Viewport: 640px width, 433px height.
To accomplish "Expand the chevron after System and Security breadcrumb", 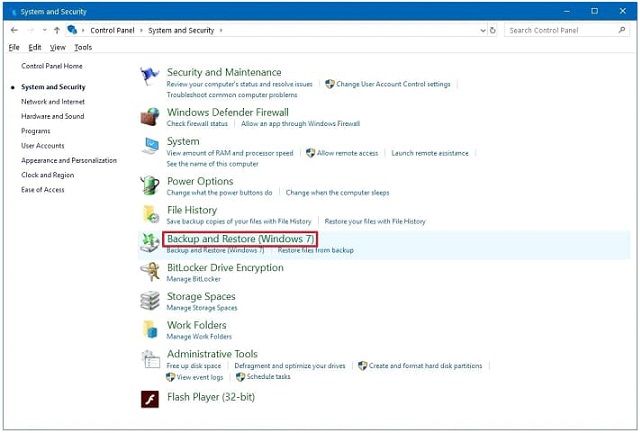I will point(221,30).
